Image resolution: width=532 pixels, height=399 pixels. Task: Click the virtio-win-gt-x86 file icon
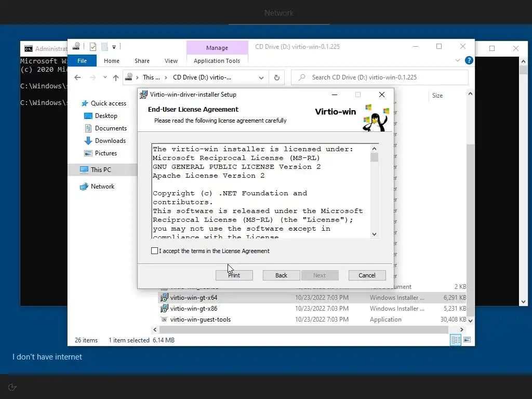[164, 309]
